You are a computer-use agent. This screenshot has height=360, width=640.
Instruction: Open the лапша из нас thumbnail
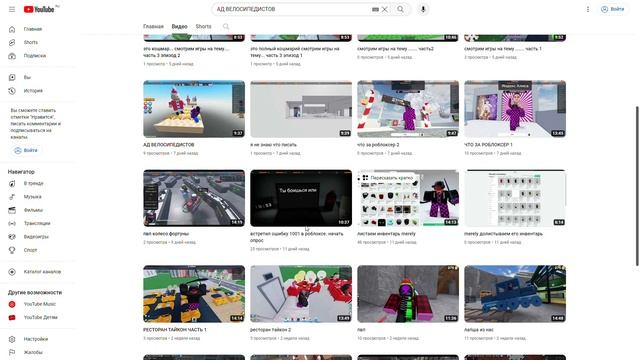coord(515,294)
